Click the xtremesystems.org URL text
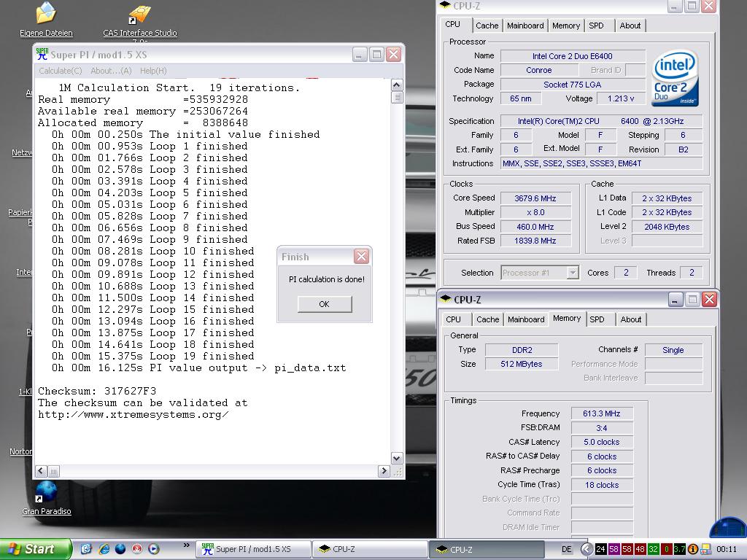Viewport: 747px width, 560px height. coord(133,414)
